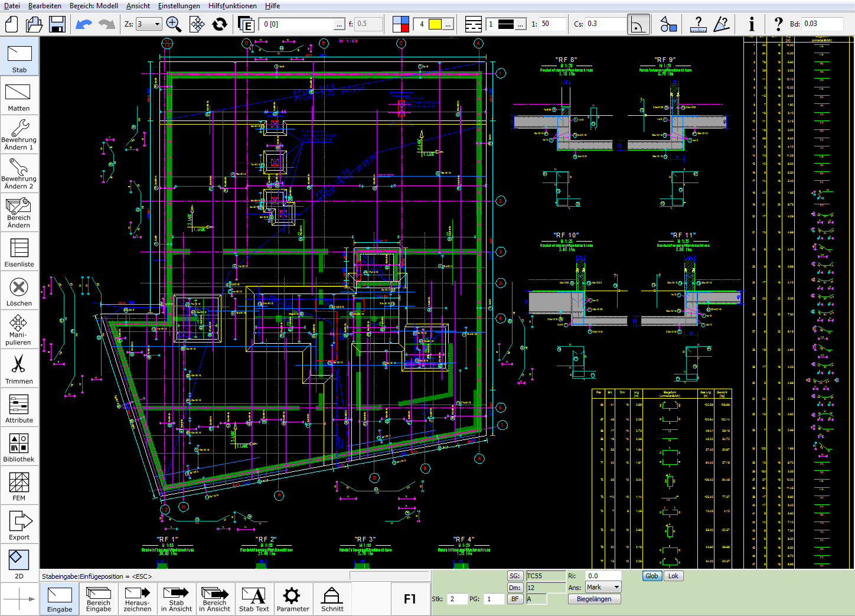Click the SG: button

coord(515,576)
